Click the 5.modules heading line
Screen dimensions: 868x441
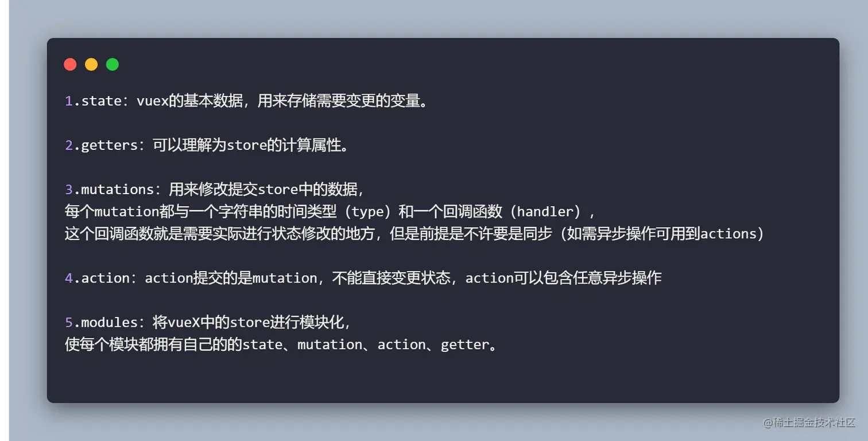tap(207, 322)
